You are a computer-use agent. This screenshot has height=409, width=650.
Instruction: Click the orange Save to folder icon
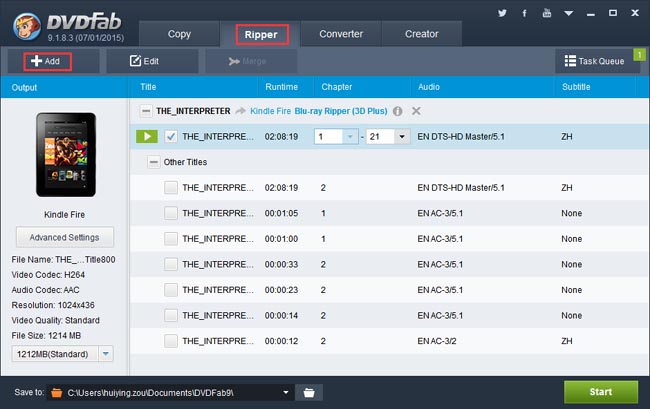tap(57, 392)
